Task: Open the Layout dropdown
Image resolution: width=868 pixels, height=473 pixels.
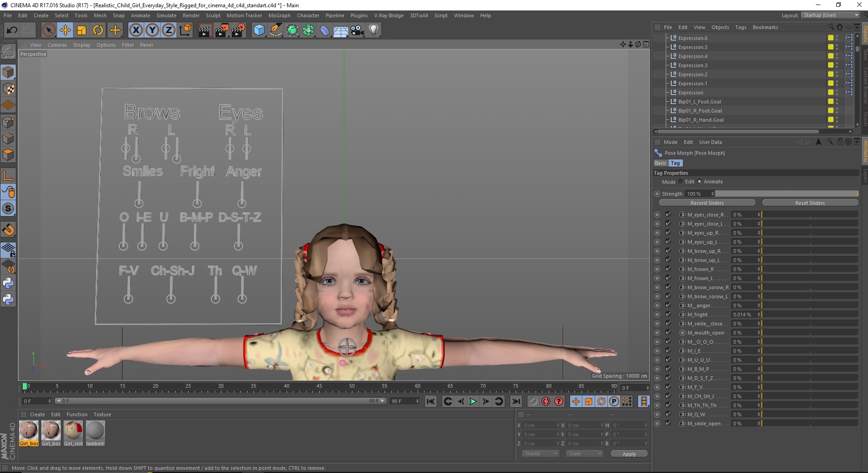Action: pyautogui.click(x=830, y=15)
